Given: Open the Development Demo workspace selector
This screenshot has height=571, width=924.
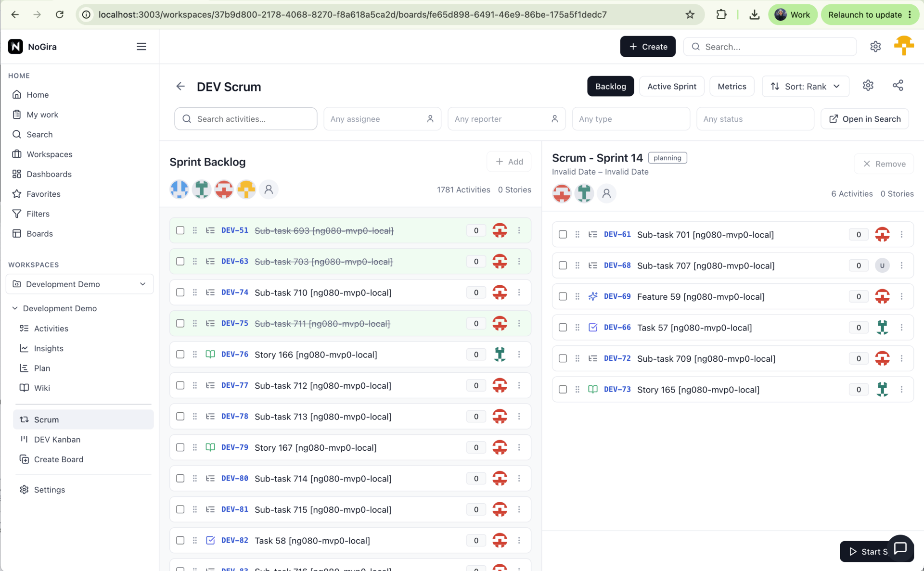Looking at the screenshot, I should [x=79, y=284].
